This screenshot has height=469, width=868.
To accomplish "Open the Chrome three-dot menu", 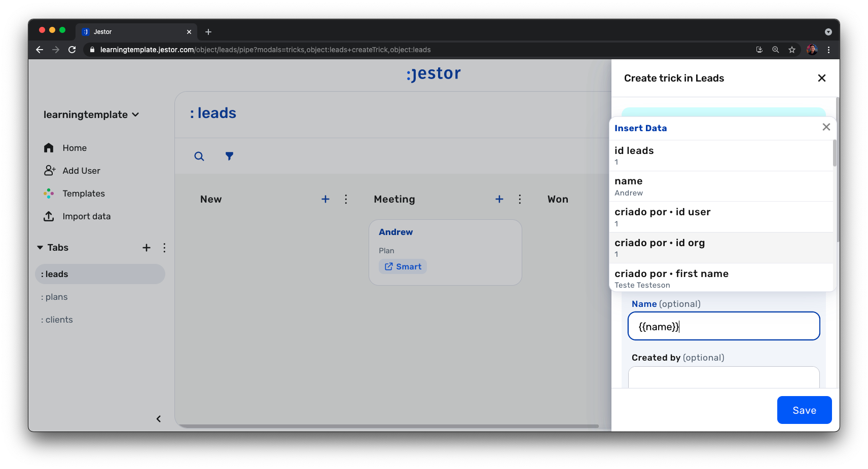I will pyautogui.click(x=828, y=50).
